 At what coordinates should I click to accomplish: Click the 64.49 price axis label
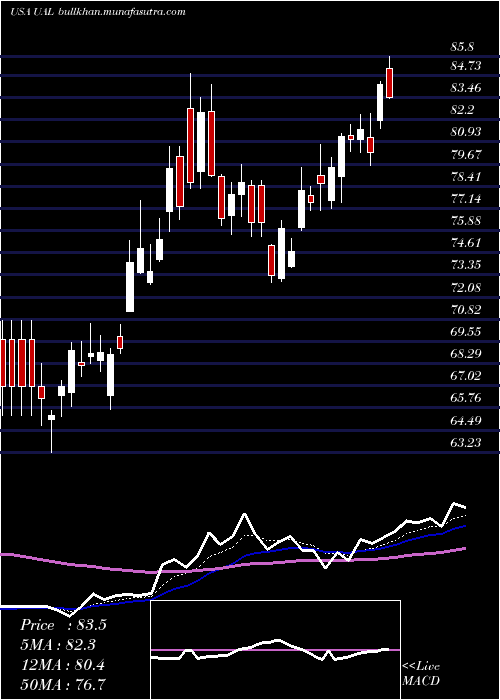(x=466, y=421)
